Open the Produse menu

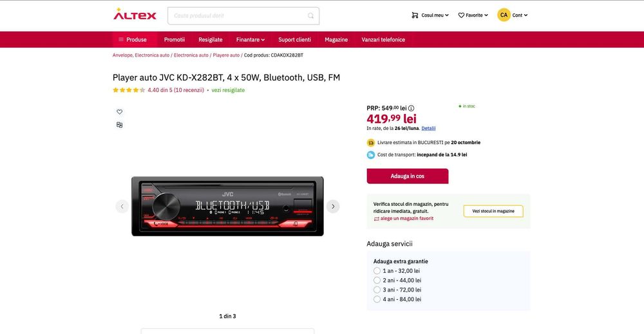(132, 40)
